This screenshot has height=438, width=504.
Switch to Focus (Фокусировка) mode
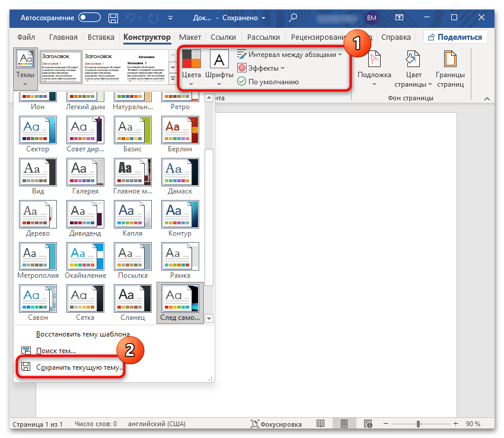[276, 424]
